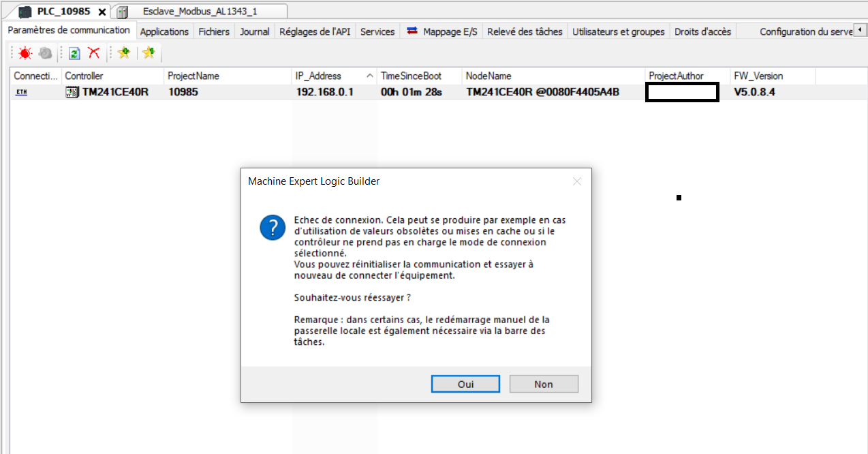Open the Réglages de l'API tab
Image resolution: width=868 pixels, height=454 pixels.
pos(315,31)
